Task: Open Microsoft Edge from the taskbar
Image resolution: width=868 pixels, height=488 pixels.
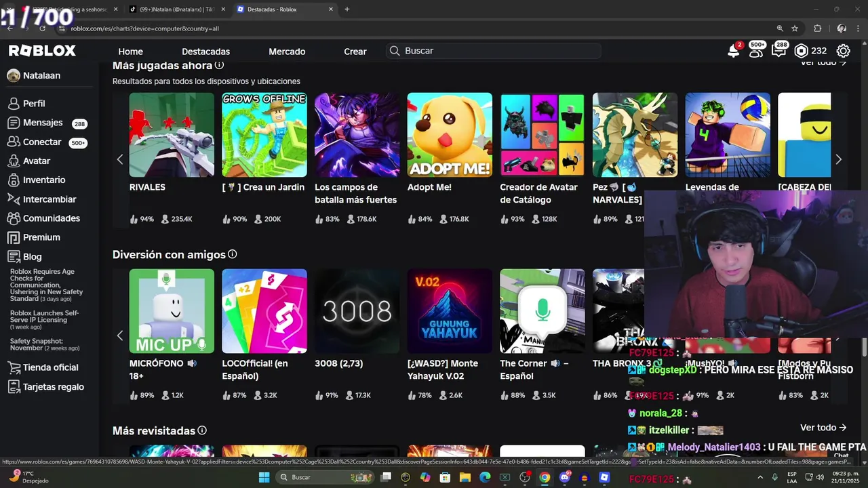Action: (x=485, y=477)
